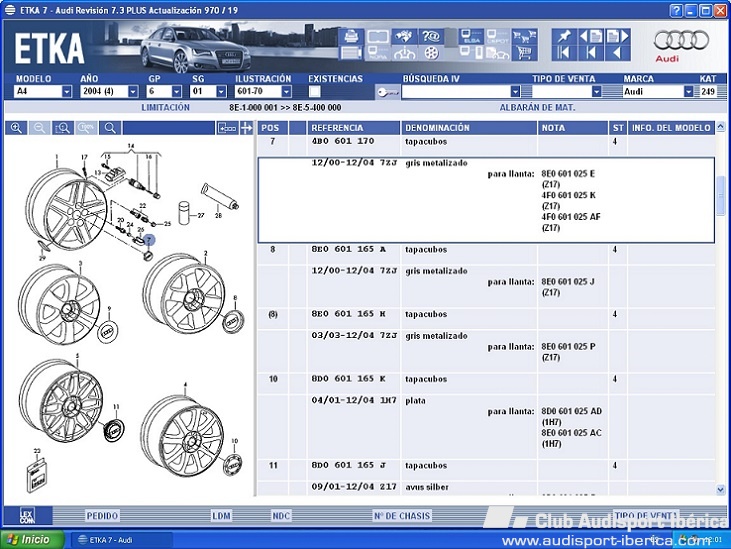Click the printer icon in the toolbar

[x=351, y=36]
